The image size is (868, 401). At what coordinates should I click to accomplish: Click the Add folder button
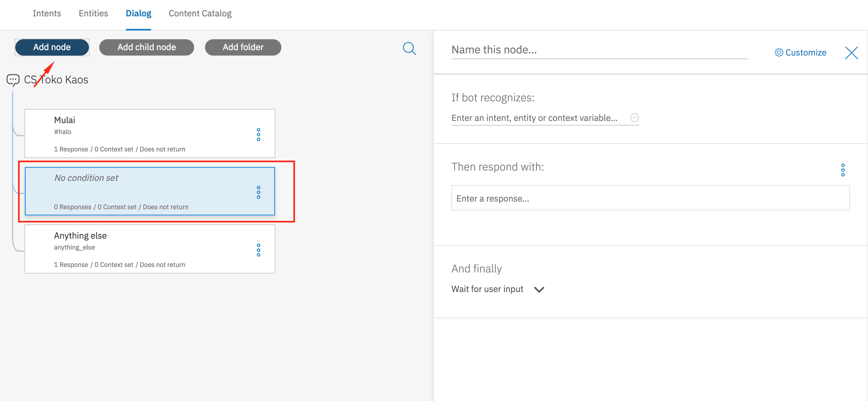pyautogui.click(x=243, y=47)
